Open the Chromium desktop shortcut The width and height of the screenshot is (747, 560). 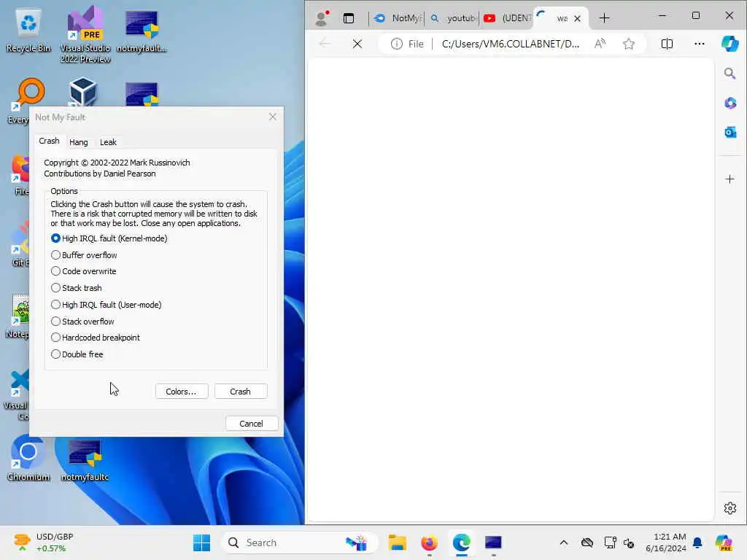pyautogui.click(x=28, y=458)
